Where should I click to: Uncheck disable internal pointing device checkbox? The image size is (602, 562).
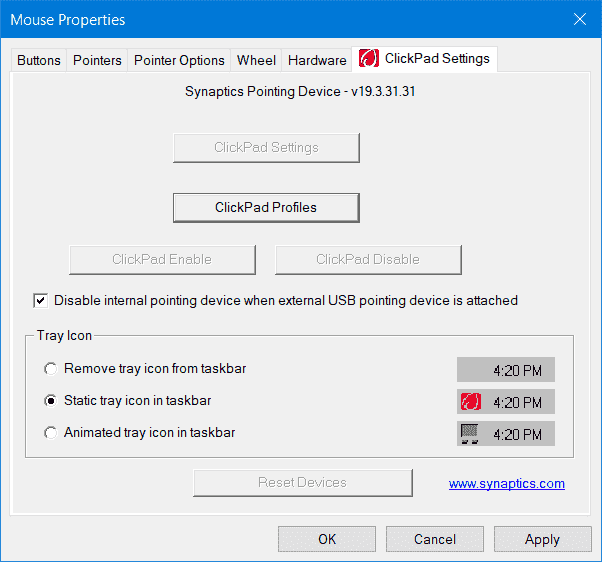(41, 301)
